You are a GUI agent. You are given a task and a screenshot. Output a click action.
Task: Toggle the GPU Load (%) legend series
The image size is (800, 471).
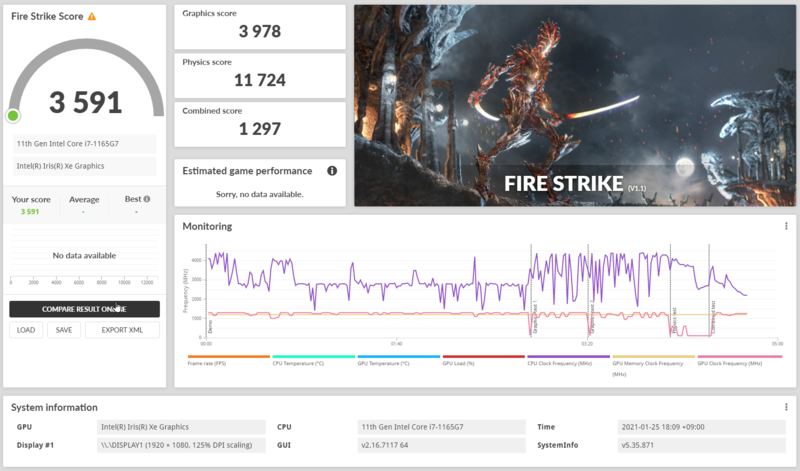(483, 360)
